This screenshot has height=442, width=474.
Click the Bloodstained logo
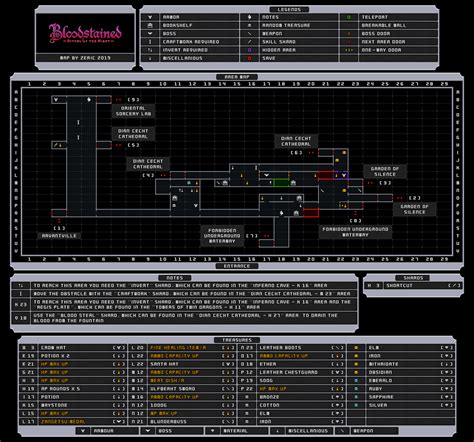coord(85,33)
